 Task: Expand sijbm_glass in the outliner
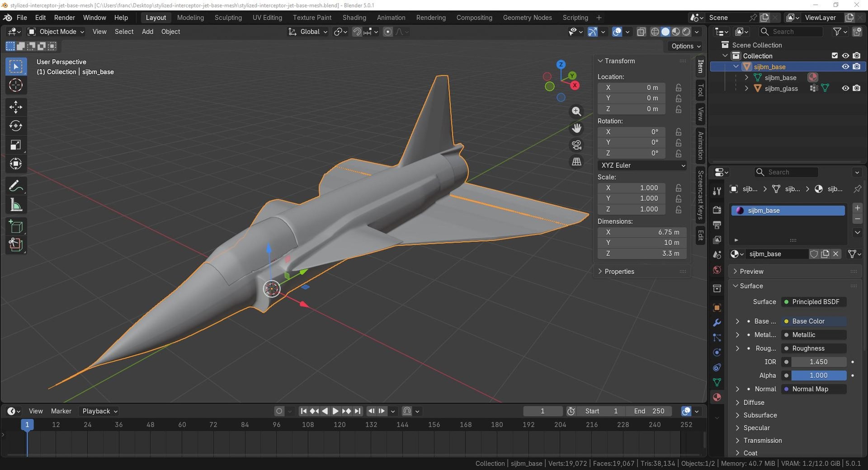coord(746,89)
